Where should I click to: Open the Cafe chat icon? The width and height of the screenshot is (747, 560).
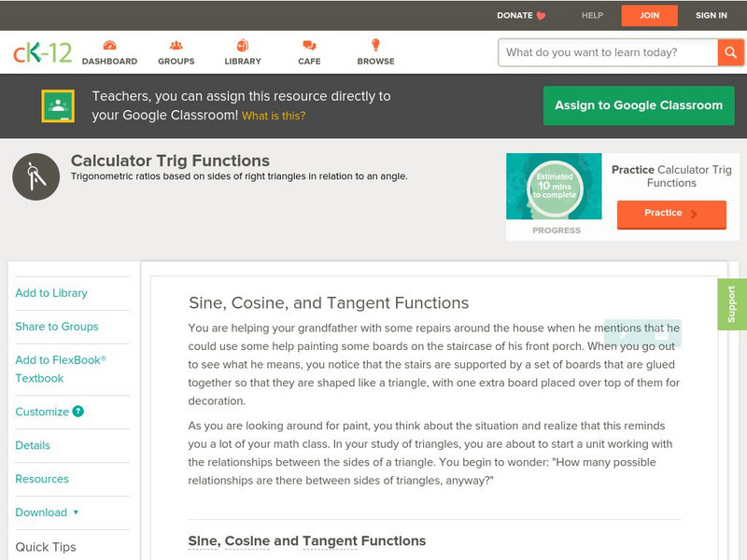click(309, 46)
